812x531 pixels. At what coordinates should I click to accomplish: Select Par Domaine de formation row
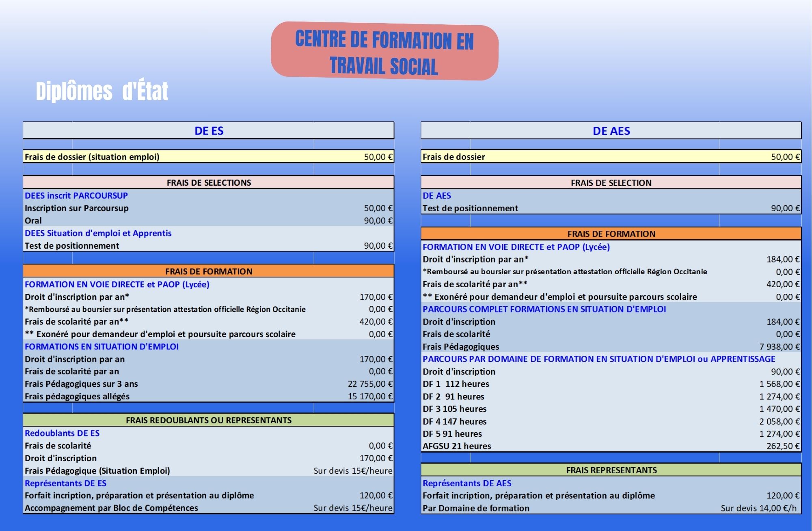(x=476, y=508)
